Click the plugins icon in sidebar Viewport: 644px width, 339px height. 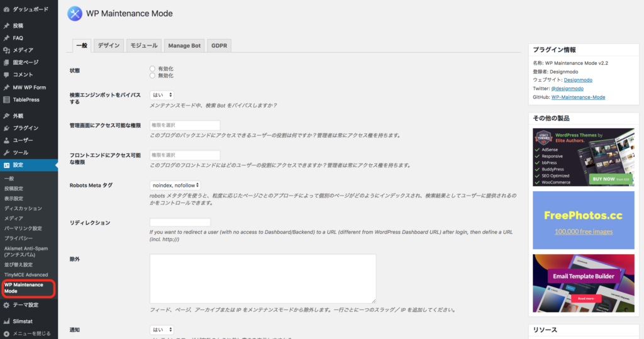(6, 128)
